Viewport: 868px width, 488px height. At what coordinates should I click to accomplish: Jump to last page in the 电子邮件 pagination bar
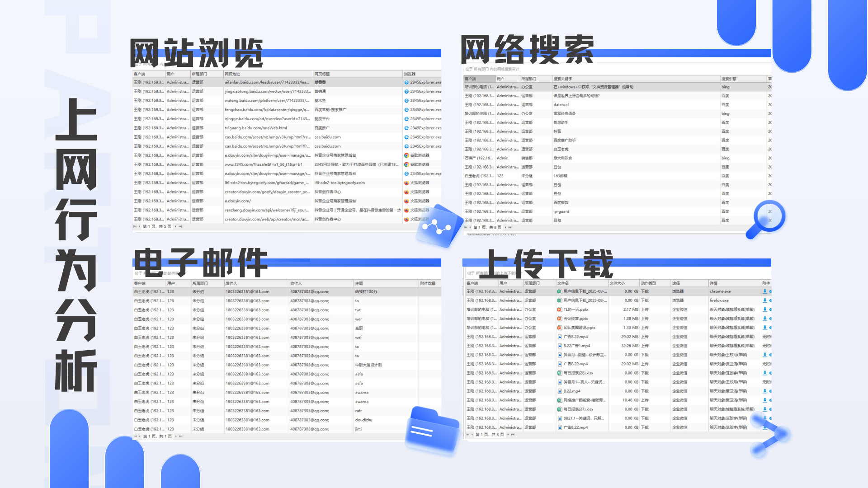(180, 436)
